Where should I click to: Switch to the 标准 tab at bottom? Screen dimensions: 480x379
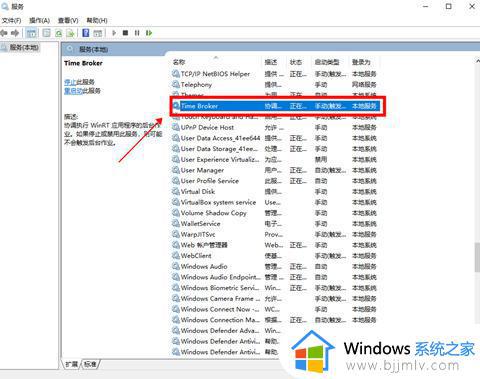tap(90, 364)
